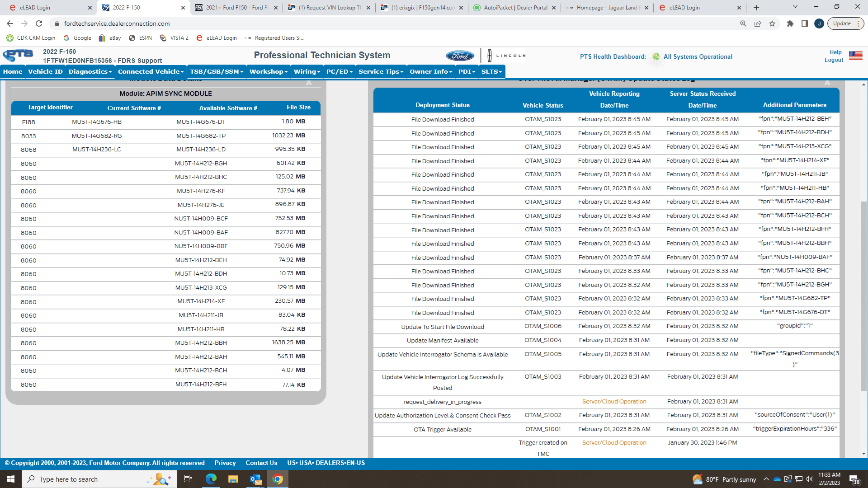
Task: Click the Windows search box
Action: 90,479
